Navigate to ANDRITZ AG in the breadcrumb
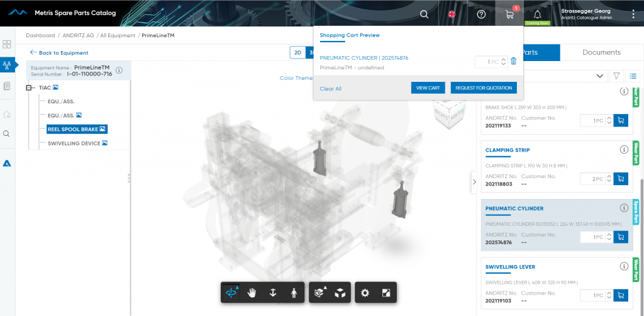The image size is (644, 316). click(78, 35)
